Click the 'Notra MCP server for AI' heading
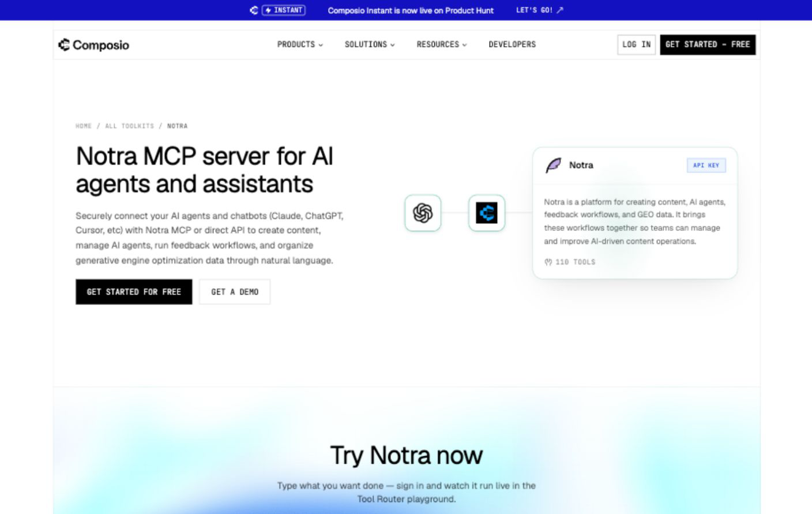Screen dimensions: 812x514 click(205, 170)
